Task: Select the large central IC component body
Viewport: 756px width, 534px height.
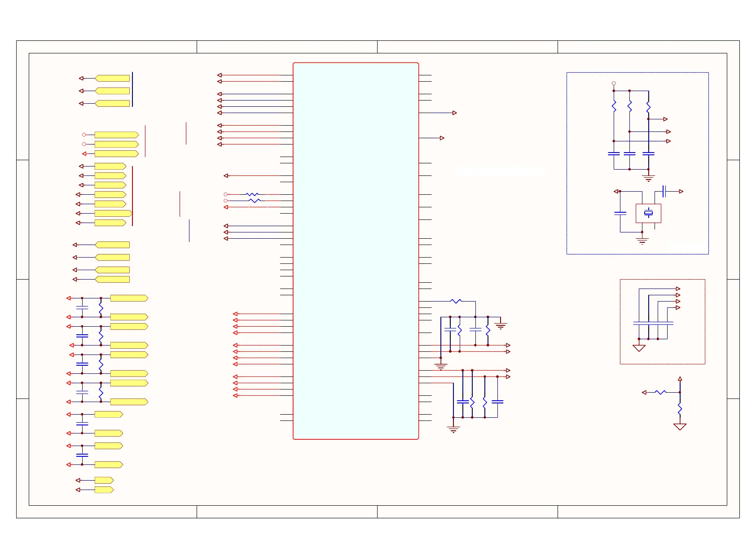Action: pyautogui.click(x=356, y=251)
